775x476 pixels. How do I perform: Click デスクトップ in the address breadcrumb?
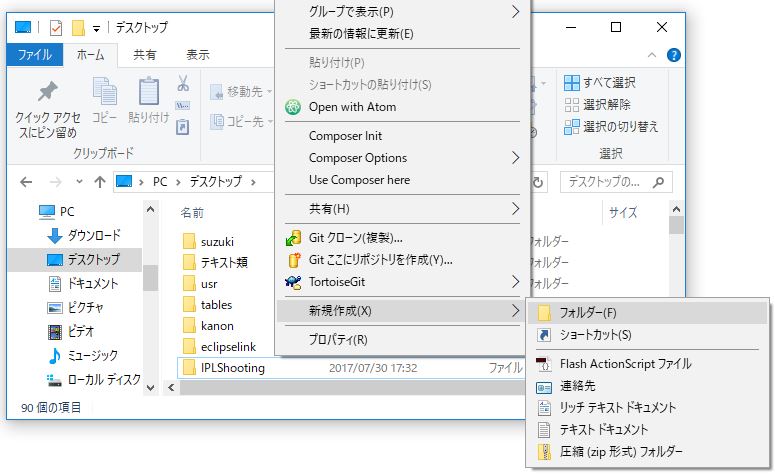click(x=216, y=182)
